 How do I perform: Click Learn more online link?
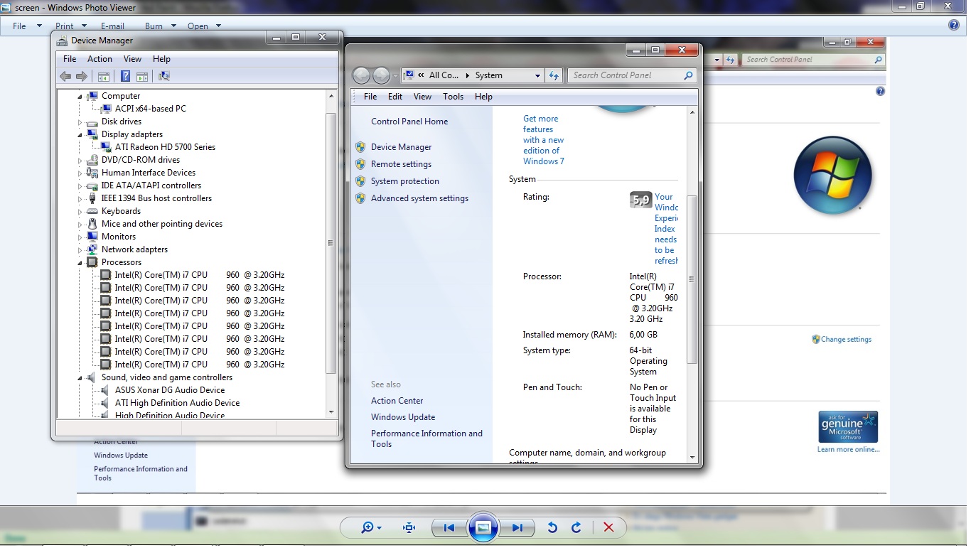click(848, 449)
